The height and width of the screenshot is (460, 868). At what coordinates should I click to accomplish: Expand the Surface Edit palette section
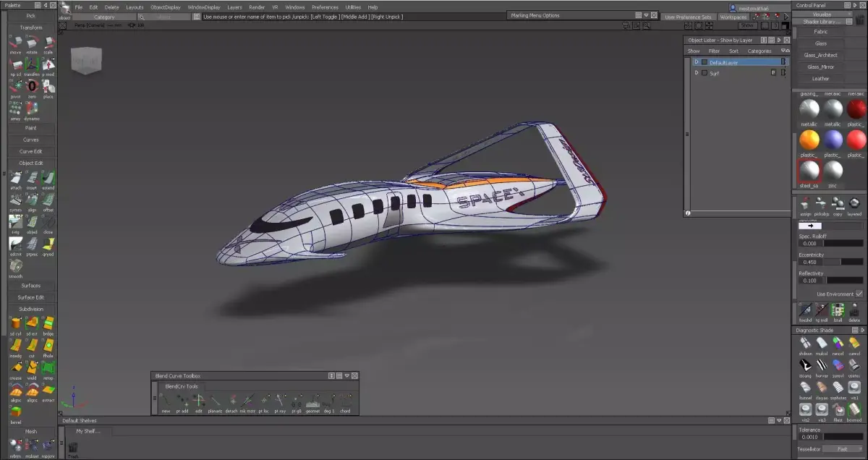click(31, 297)
